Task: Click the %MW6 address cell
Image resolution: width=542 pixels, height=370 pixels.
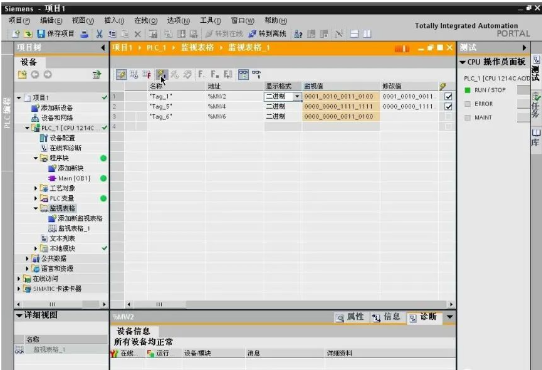Action: [235, 117]
